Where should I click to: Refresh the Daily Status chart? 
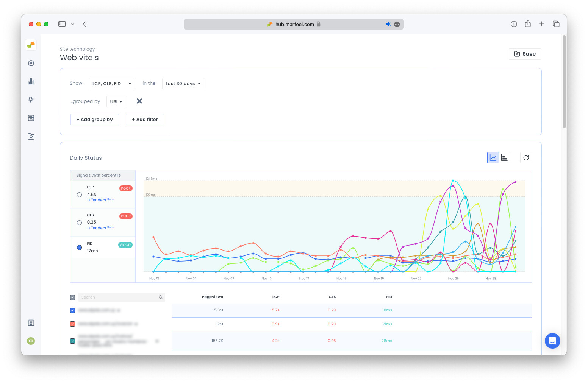526,158
